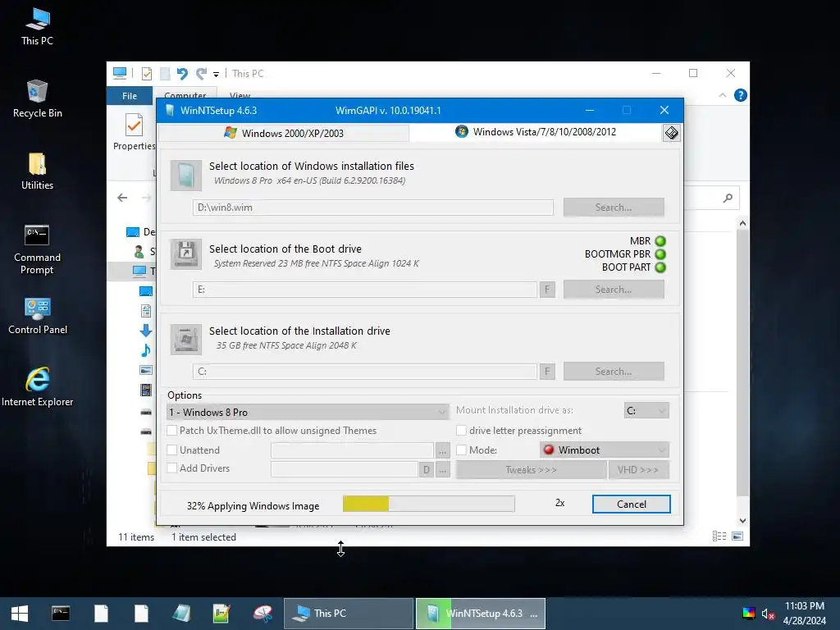Click Search for installation files location
The image size is (840, 630).
tap(614, 208)
